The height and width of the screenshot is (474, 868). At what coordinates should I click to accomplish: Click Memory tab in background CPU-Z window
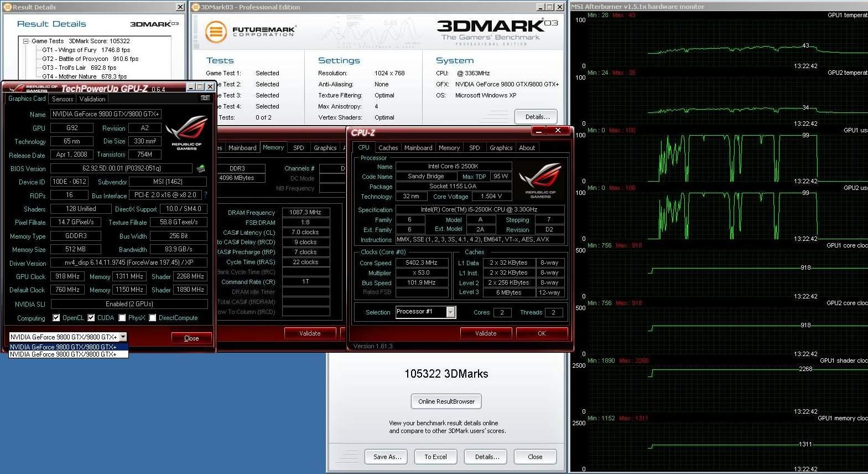pos(273,147)
